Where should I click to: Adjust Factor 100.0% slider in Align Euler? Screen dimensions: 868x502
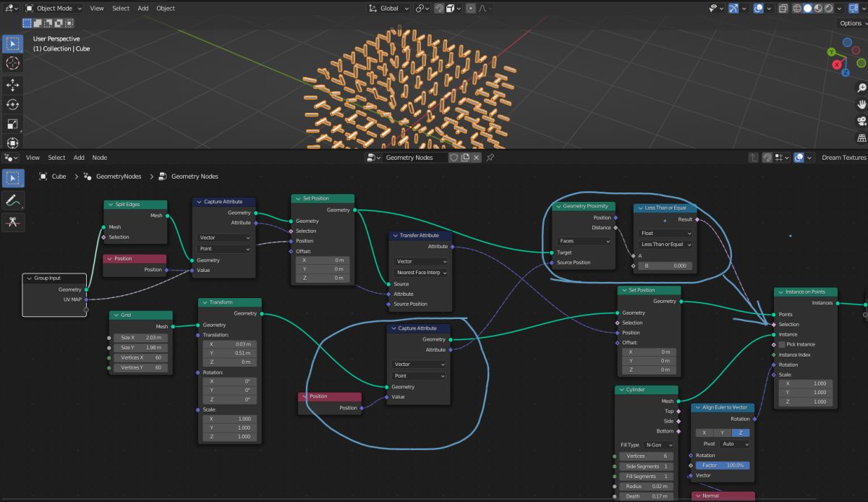tap(723, 465)
